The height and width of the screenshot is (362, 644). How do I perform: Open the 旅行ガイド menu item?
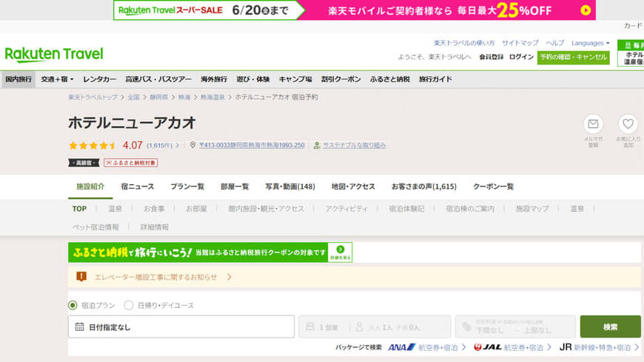[435, 79]
